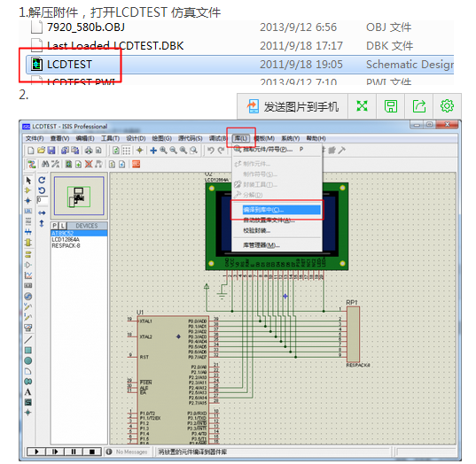This screenshot has height=464, width=476.
Task: Click the undo arrow in toolbar
Action: click(x=211, y=151)
